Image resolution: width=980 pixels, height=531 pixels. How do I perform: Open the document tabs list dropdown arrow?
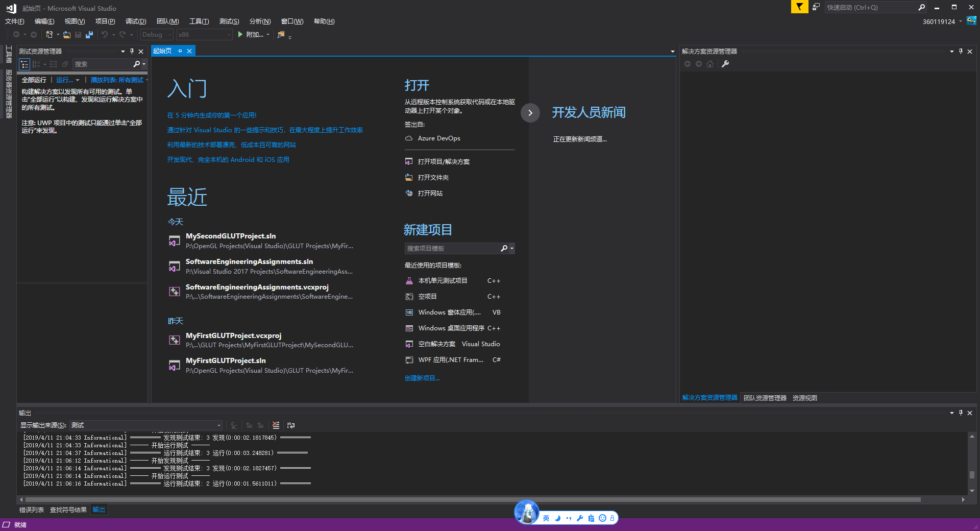[x=672, y=51]
